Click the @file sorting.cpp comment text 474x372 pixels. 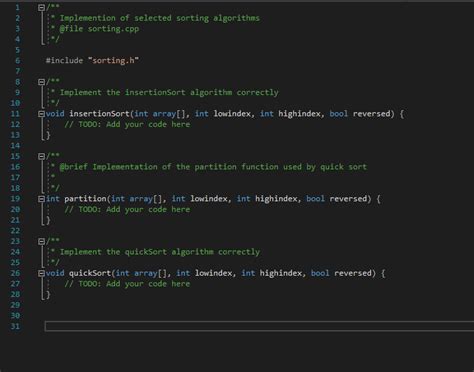coord(99,29)
